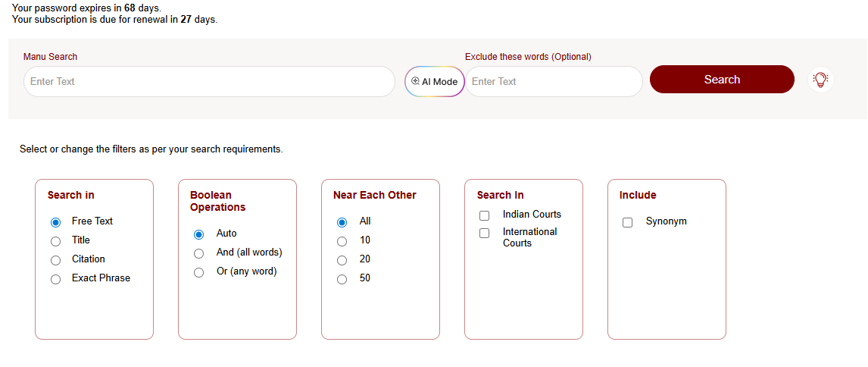Set word proximity to 20
The width and height of the screenshot is (868, 367).
pyautogui.click(x=342, y=260)
